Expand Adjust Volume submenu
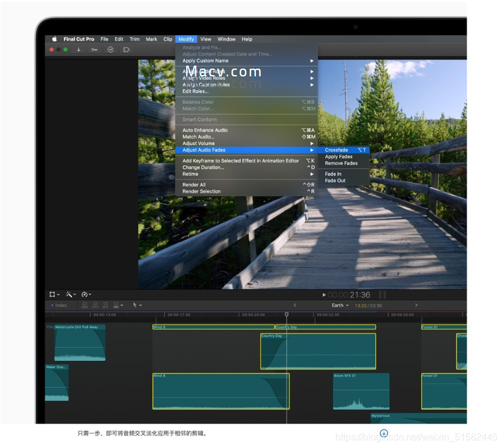Image resolution: width=503 pixels, height=448 pixels. pos(246,144)
